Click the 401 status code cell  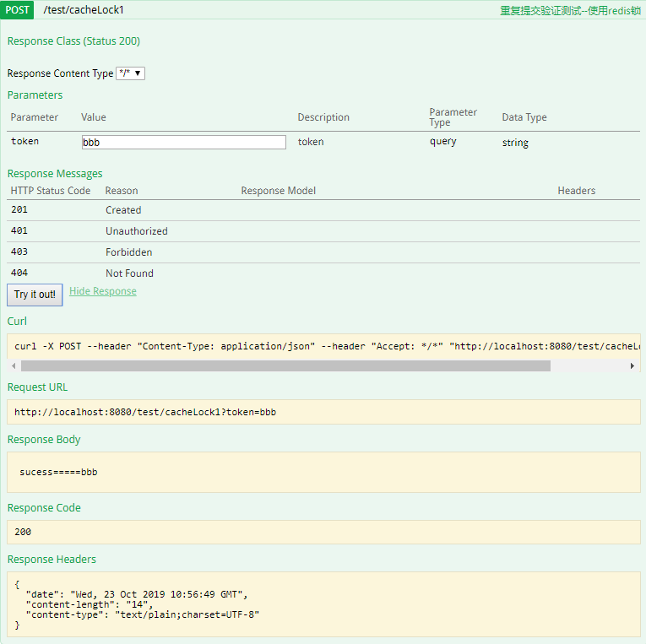coord(19,230)
